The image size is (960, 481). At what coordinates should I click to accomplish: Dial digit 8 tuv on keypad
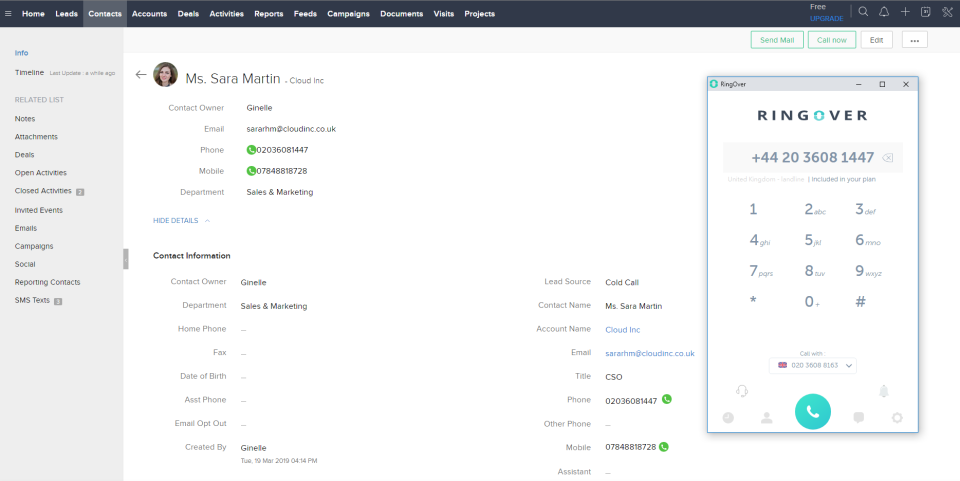(x=814, y=270)
